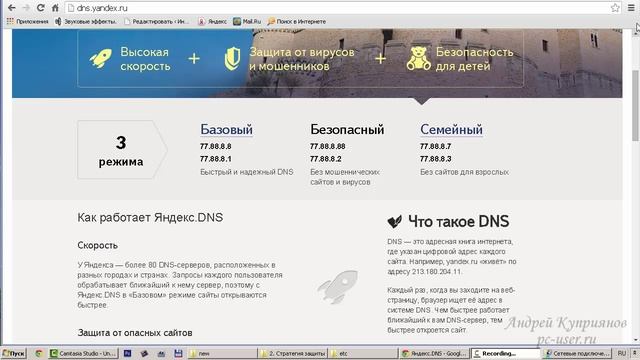Click the 77.88.8.88 address under Безопасный
Image resolution: width=640 pixels, height=360 pixels.
tap(327, 146)
